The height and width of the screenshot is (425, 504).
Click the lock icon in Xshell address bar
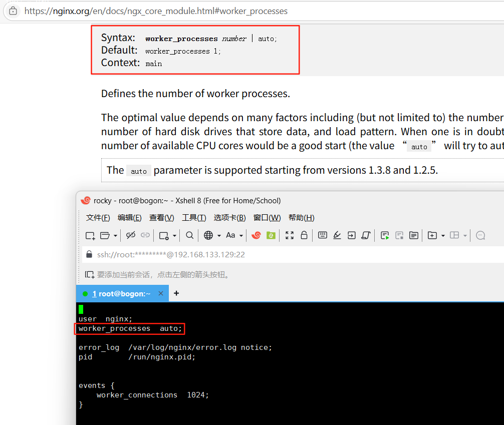(x=89, y=254)
